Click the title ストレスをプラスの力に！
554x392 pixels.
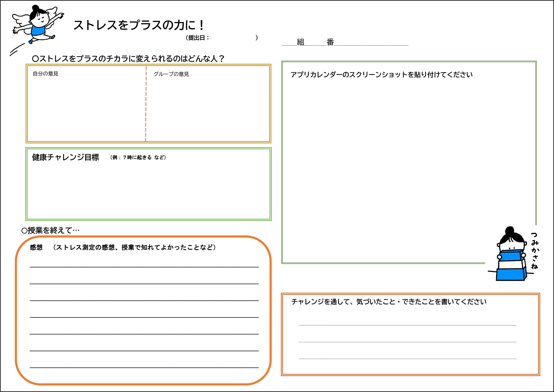click(x=139, y=25)
